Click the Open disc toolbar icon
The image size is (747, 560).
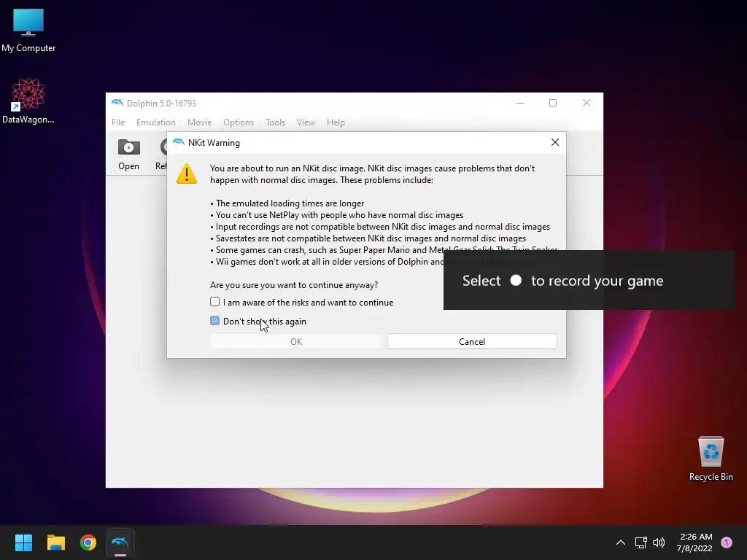pos(128,155)
